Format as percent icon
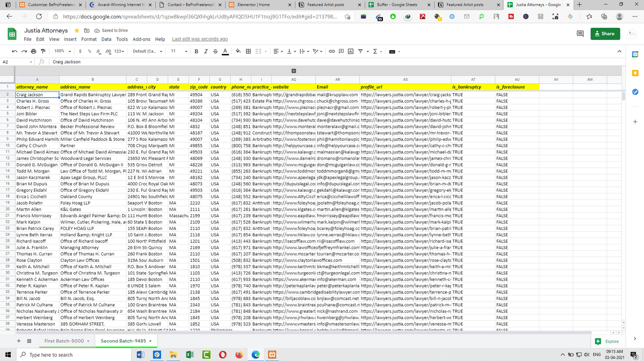The height and width of the screenshot is (361, 644). (x=89, y=51)
